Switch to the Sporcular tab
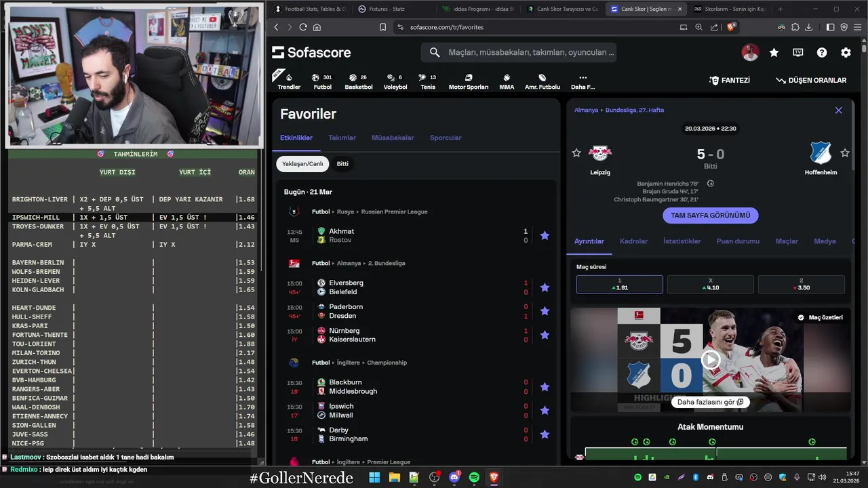This screenshot has height=488, width=868. [x=446, y=138]
